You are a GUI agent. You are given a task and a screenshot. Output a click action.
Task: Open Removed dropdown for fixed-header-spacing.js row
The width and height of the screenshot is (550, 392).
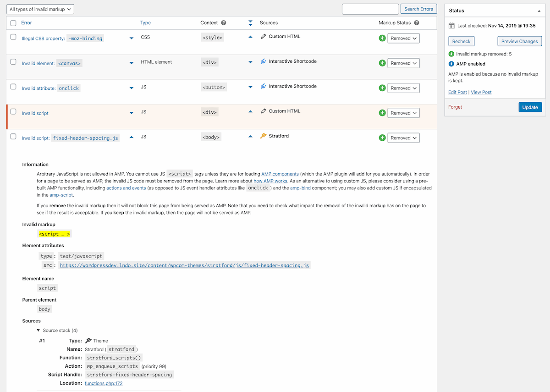coord(403,138)
